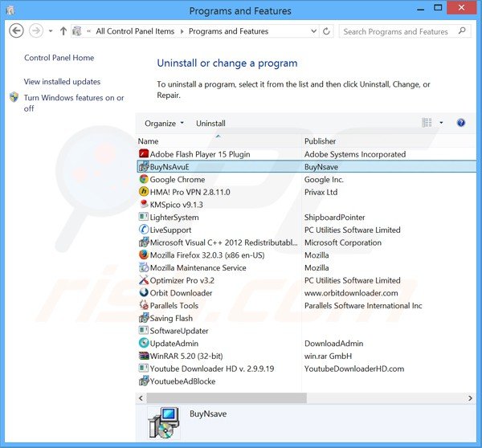The width and height of the screenshot is (482, 448).
Task: Click the forward navigation arrow
Action: 36,31
